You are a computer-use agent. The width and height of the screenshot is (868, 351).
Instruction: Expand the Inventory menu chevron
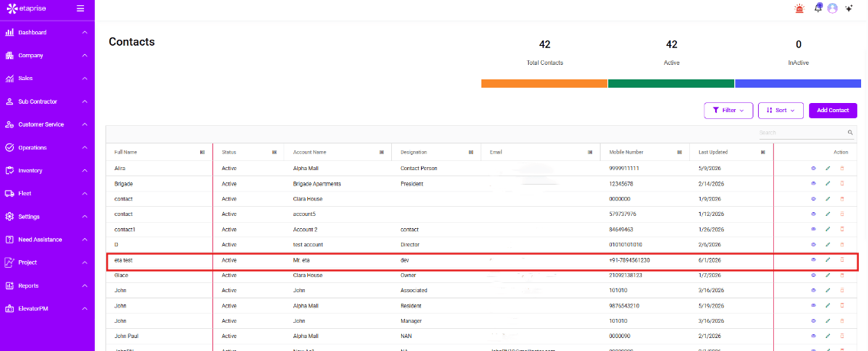(85, 171)
